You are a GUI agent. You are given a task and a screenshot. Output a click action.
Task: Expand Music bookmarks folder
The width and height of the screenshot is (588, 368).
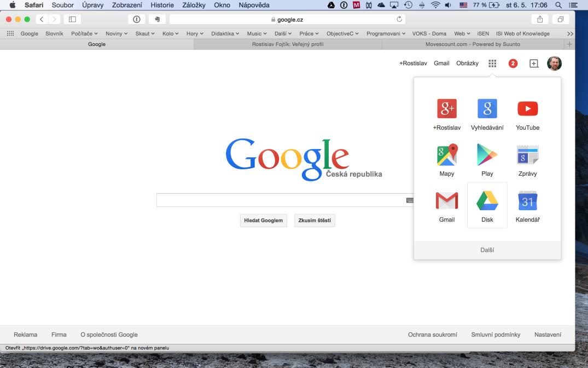coord(257,33)
